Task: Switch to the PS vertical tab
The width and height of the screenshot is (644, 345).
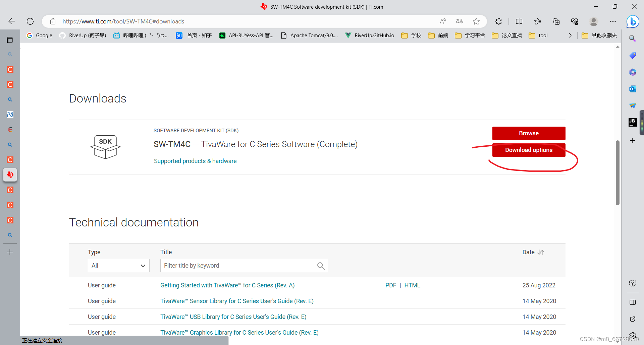Action: pyautogui.click(x=10, y=115)
